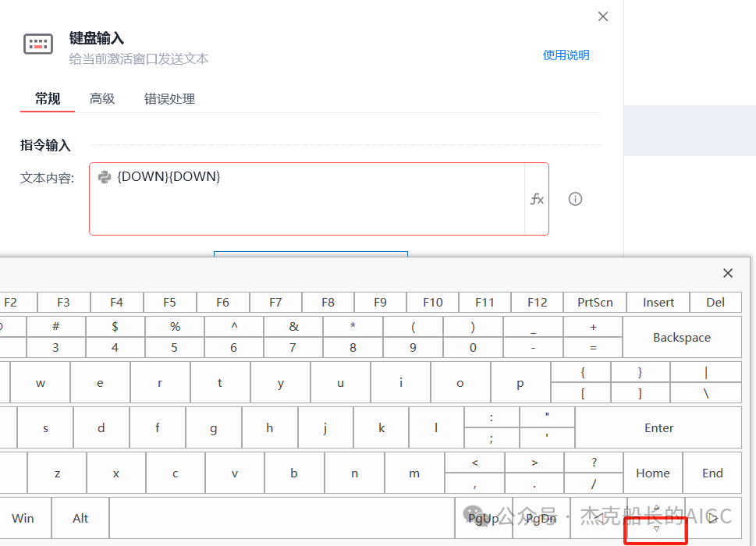Close the keyboard input dialog
The image size is (756, 546).
[x=602, y=16]
